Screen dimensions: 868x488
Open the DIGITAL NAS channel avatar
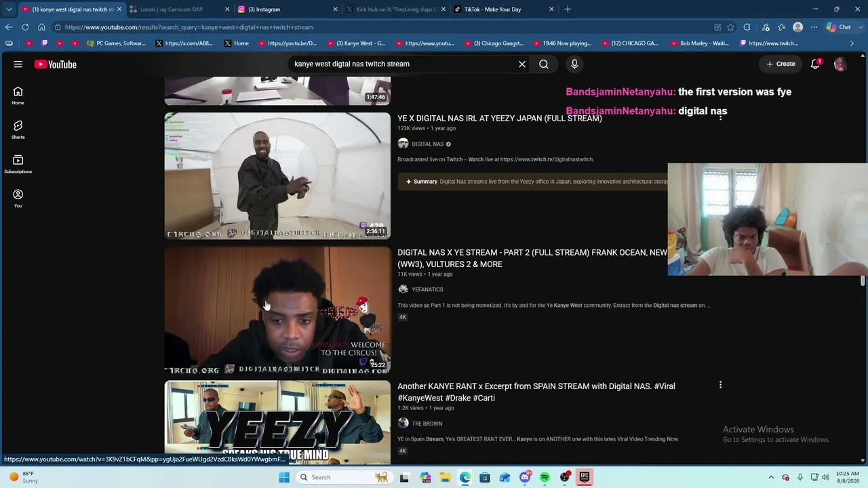[x=403, y=144]
